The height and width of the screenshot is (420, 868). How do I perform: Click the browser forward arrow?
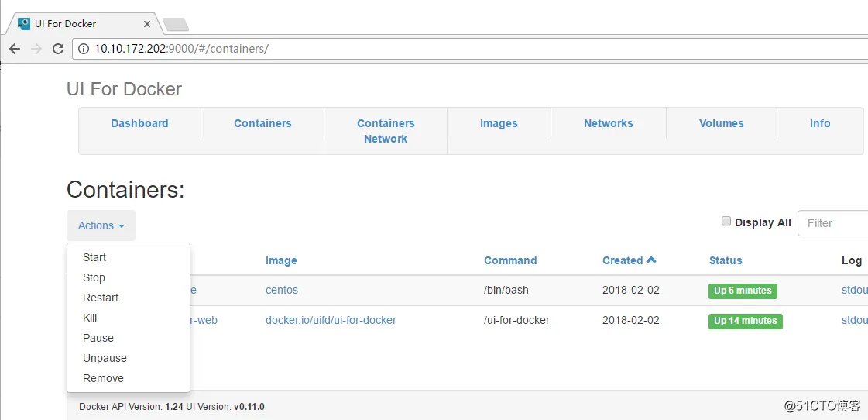pos(36,49)
